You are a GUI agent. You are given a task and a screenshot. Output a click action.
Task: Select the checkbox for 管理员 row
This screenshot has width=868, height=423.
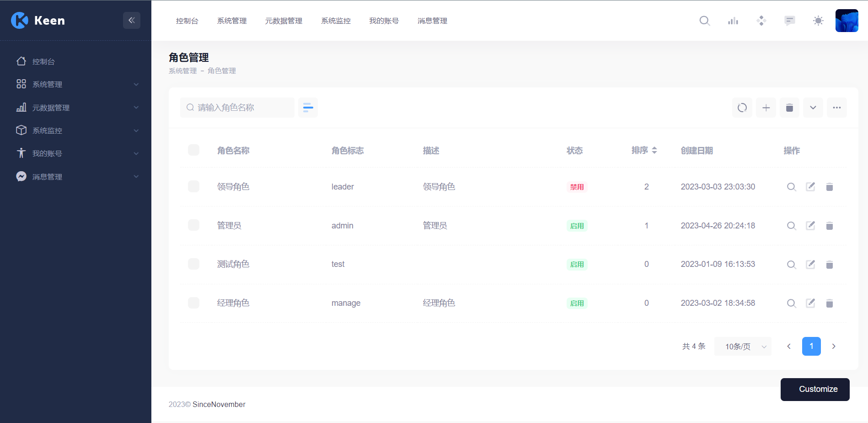click(x=193, y=225)
